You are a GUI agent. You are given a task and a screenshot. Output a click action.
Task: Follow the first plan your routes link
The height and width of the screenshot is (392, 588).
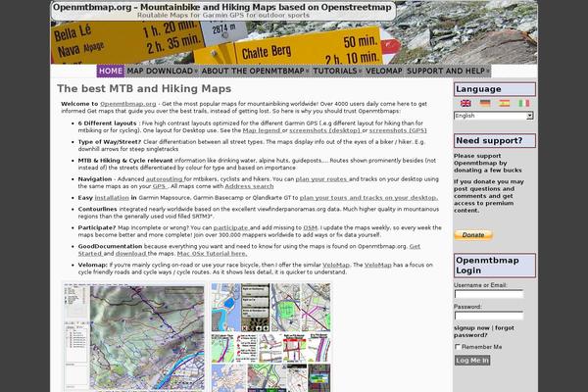(x=321, y=179)
